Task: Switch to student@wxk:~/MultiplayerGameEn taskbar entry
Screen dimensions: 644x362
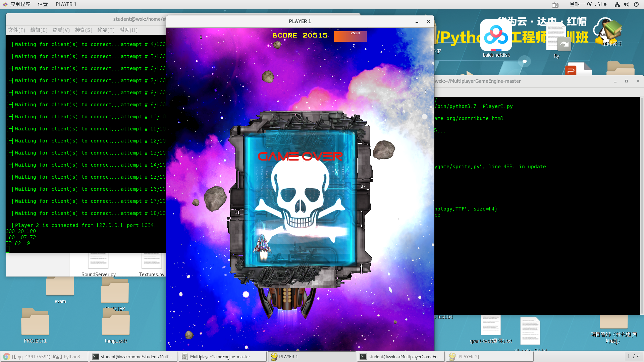Action: click(401, 357)
